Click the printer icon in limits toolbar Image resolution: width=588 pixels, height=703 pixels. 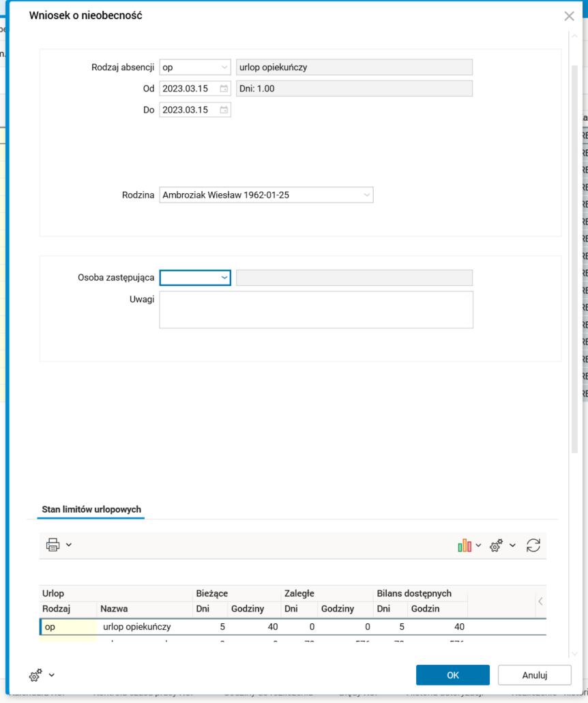(53, 545)
